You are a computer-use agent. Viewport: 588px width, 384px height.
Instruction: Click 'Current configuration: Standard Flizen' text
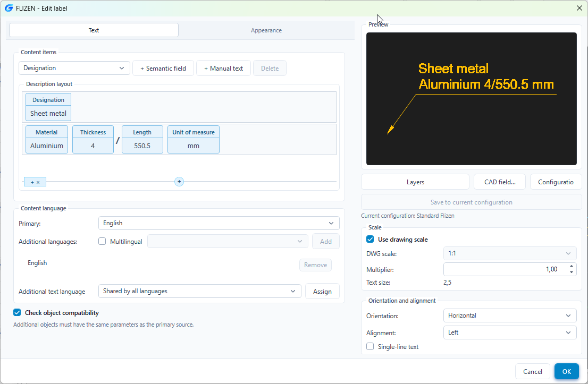(x=408, y=216)
